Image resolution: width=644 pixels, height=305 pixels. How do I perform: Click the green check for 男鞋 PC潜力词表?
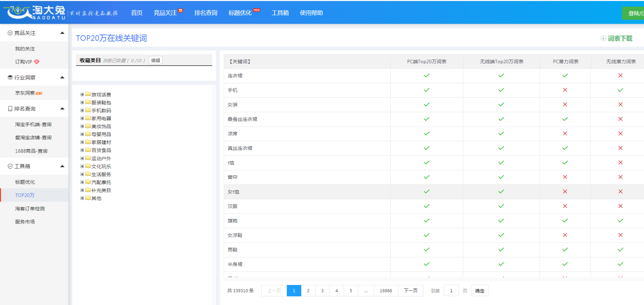tap(565, 249)
